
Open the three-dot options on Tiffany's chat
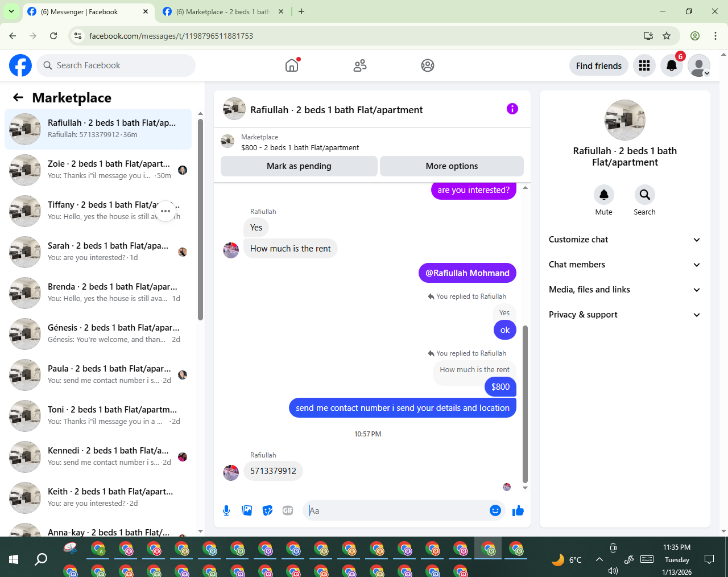[x=166, y=211]
